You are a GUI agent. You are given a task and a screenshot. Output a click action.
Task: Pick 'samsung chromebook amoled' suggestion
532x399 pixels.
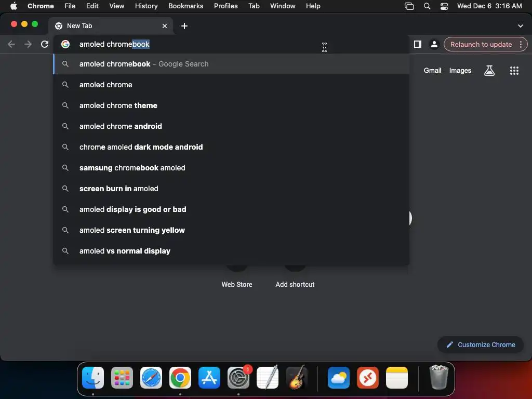tap(231, 168)
